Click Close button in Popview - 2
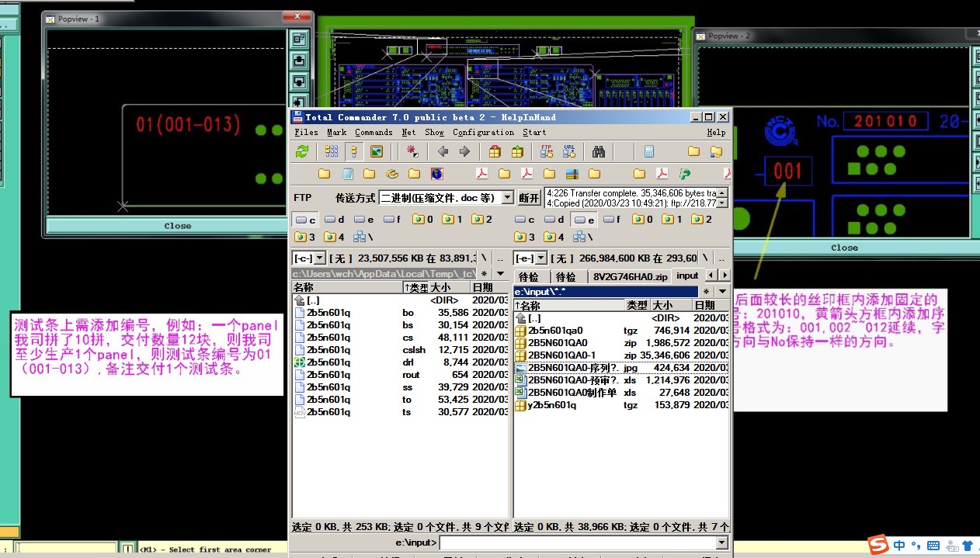This screenshot has height=558, width=980. tap(844, 248)
